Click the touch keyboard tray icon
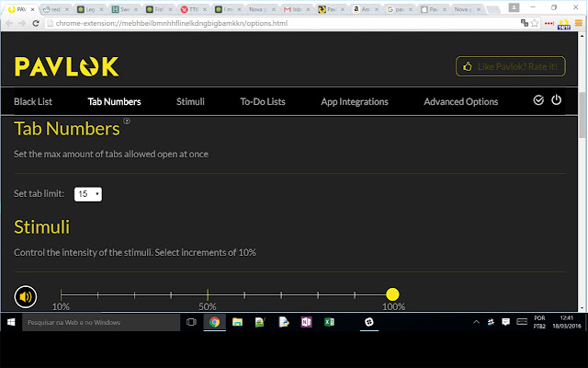 click(x=522, y=322)
